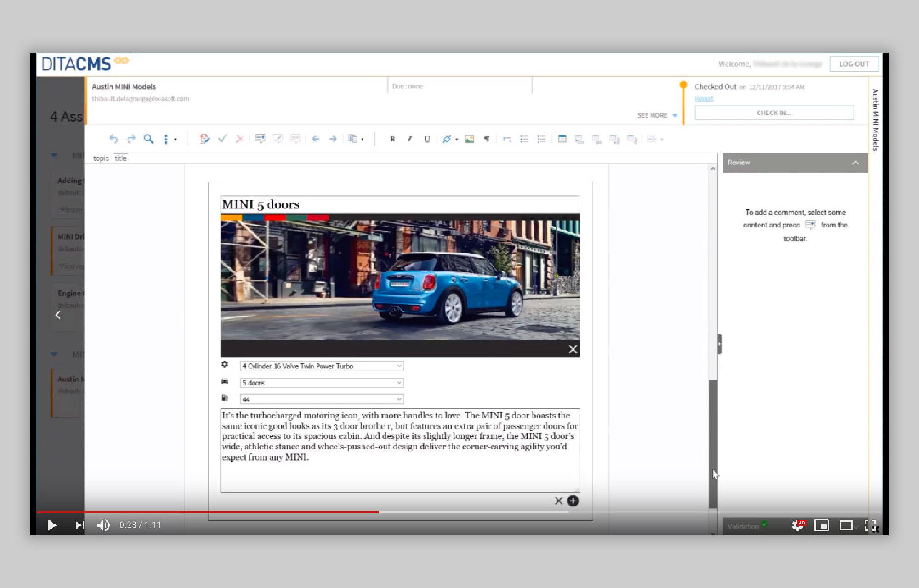This screenshot has height=588, width=919.
Task: Click the MINI 5 doors title field
Action: coord(400,204)
